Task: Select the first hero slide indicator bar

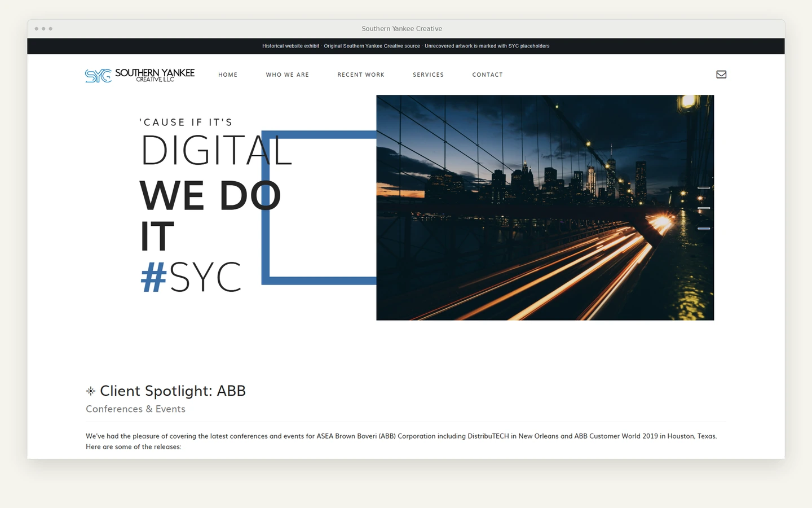Action: coord(704,187)
